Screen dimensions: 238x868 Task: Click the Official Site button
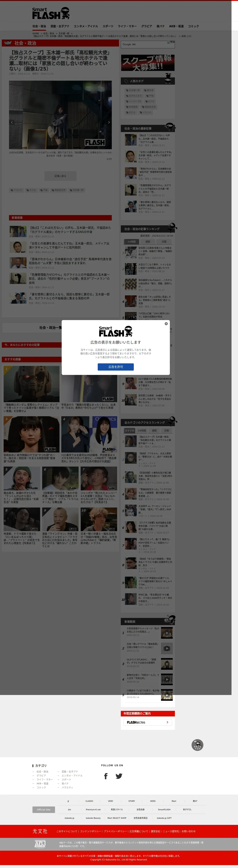(44, 809)
